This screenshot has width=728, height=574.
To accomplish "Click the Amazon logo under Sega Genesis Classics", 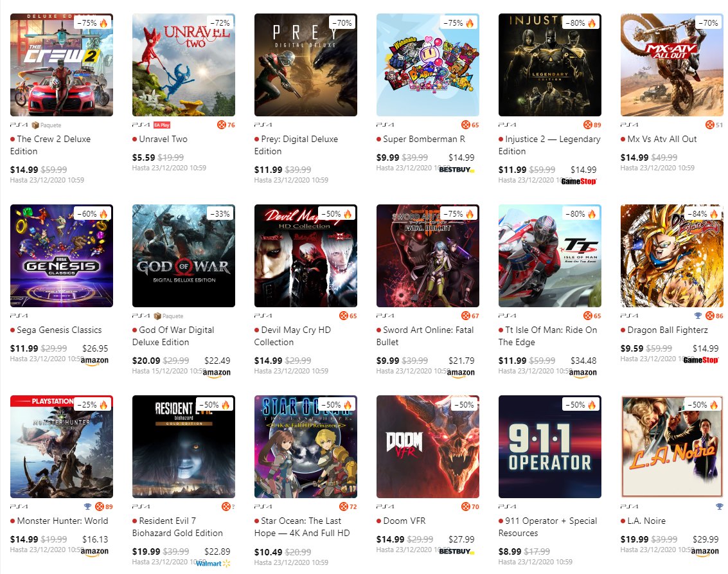I will tap(94, 361).
